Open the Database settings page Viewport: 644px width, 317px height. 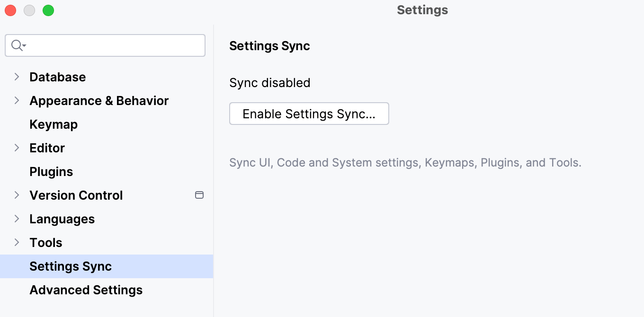click(58, 77)
